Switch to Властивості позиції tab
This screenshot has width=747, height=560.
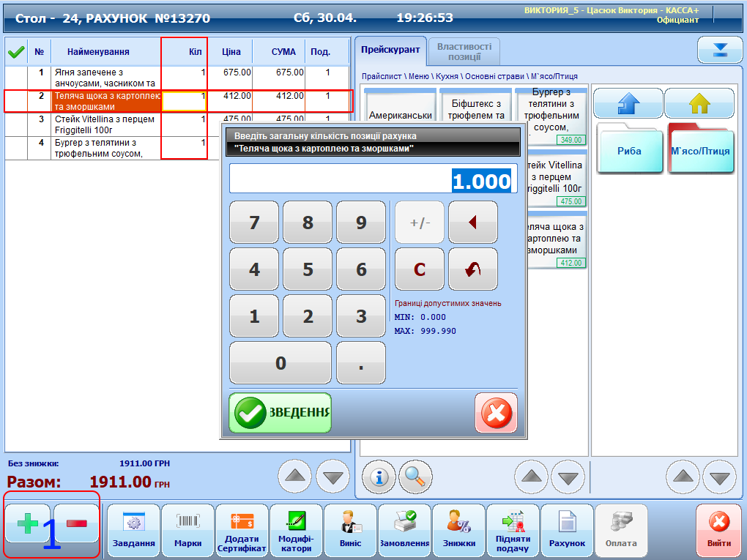click(464, 51)
